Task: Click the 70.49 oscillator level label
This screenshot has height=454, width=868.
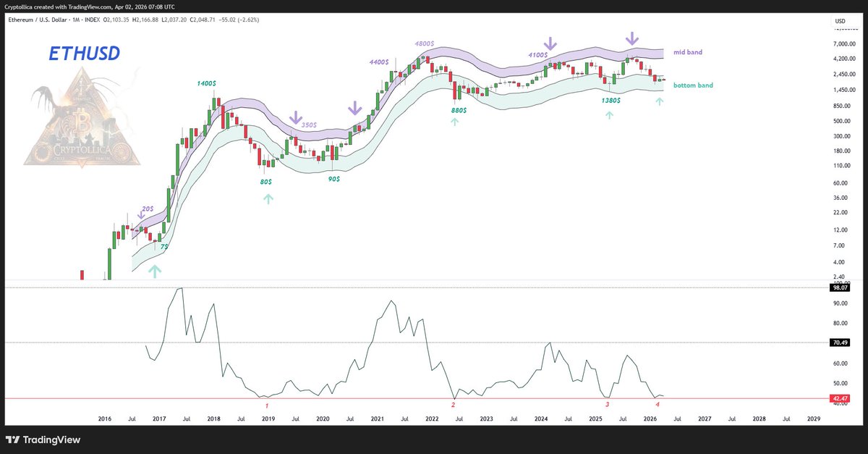Action: coord(840,343)
